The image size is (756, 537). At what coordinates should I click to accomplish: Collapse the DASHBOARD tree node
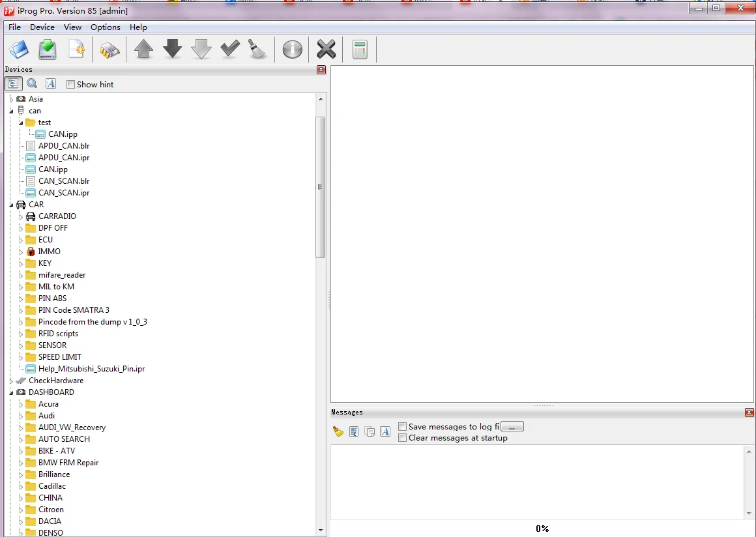(11, 392)
